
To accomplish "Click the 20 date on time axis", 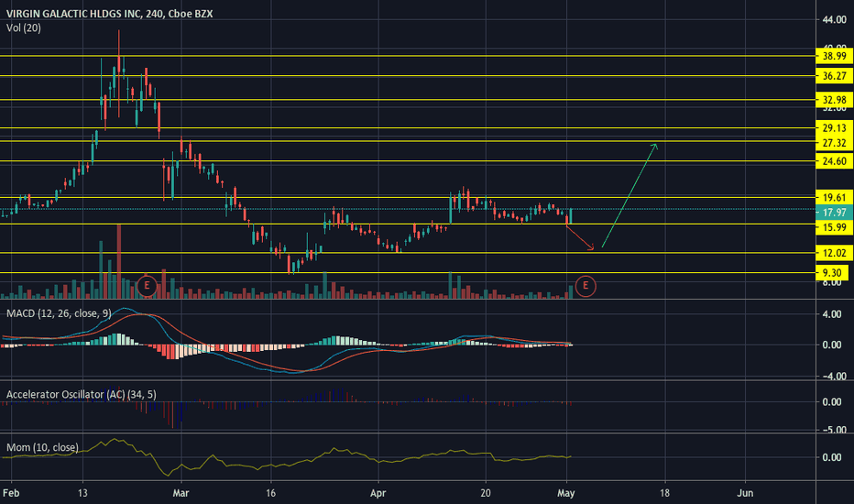I will coord(486,493).
